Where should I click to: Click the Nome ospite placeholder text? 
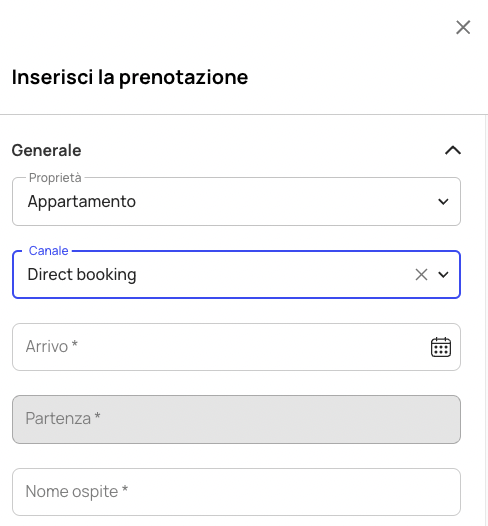click(76, 492)
